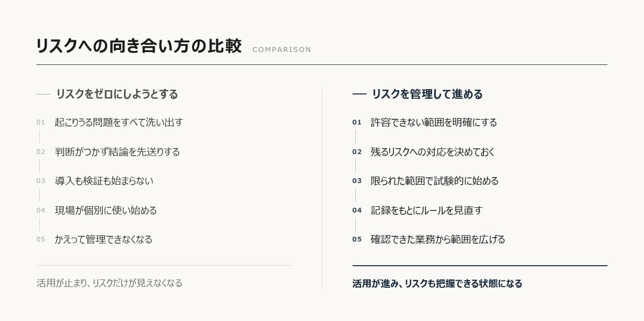The image size is (644, 321).
Task: Click the bold summary 活用が進み、リスクも把握できる状態になる
Action: click(437, 283)
